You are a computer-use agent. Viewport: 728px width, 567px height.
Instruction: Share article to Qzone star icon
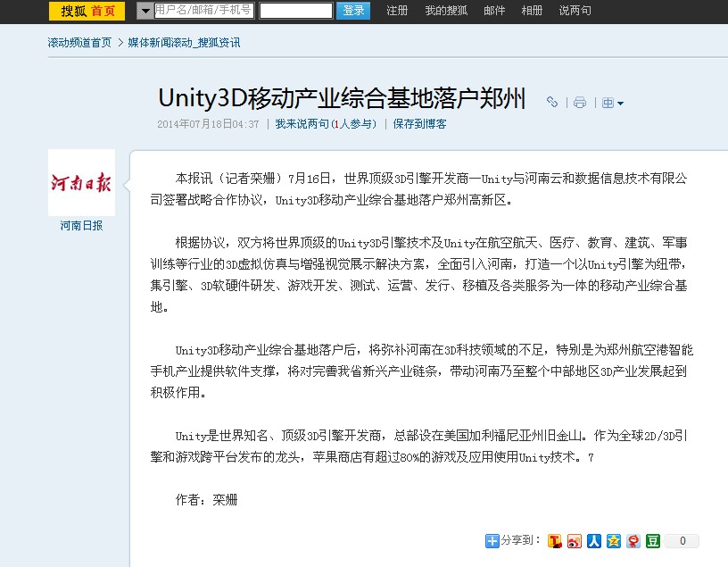pos(614,540)
